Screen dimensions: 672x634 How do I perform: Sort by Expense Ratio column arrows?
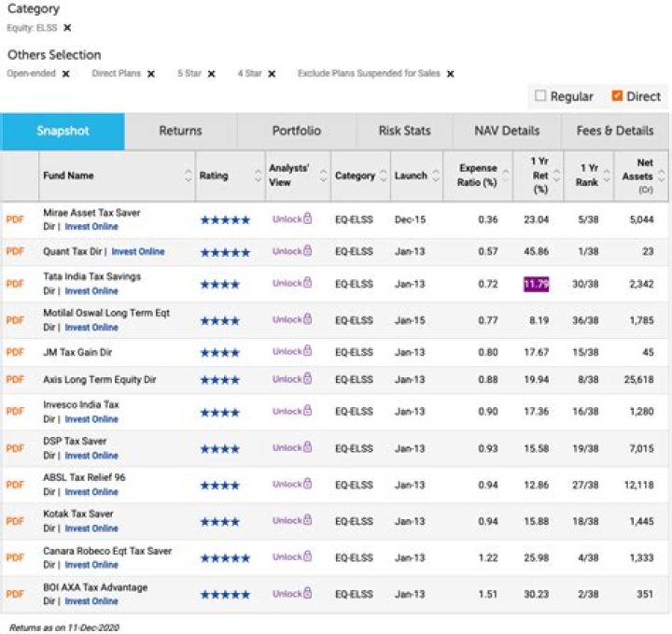(507, 176)
